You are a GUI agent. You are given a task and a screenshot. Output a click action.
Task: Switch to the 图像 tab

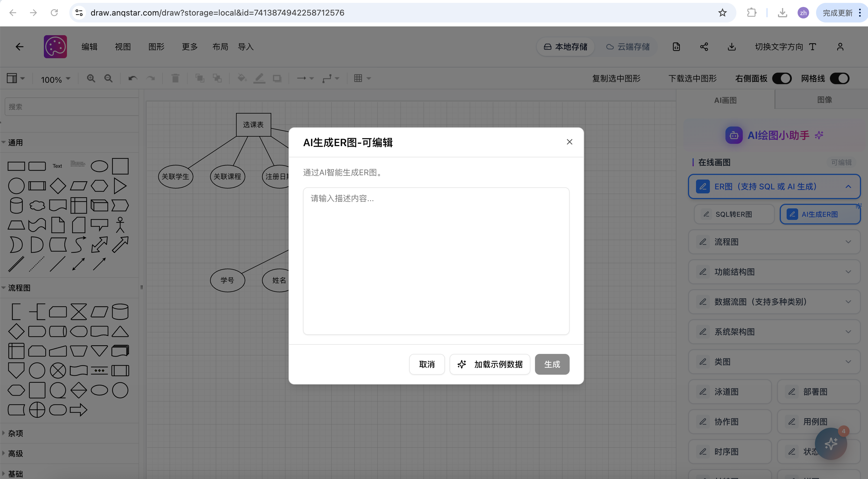[824, 100]
